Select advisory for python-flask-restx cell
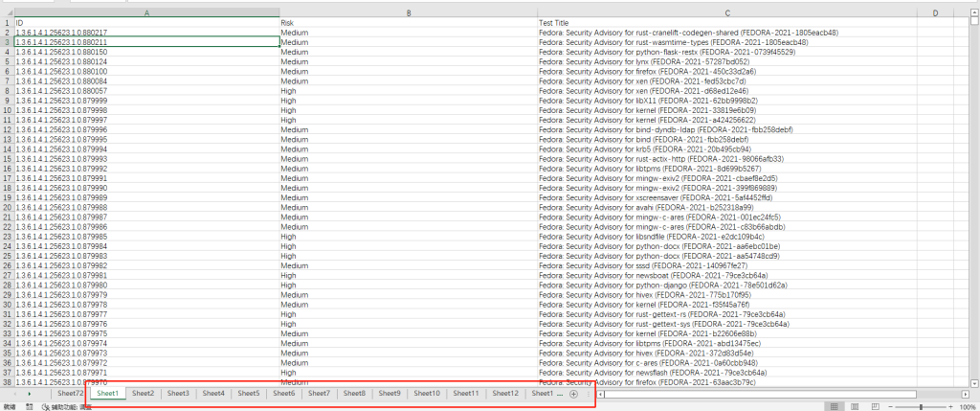 point(727,52)
